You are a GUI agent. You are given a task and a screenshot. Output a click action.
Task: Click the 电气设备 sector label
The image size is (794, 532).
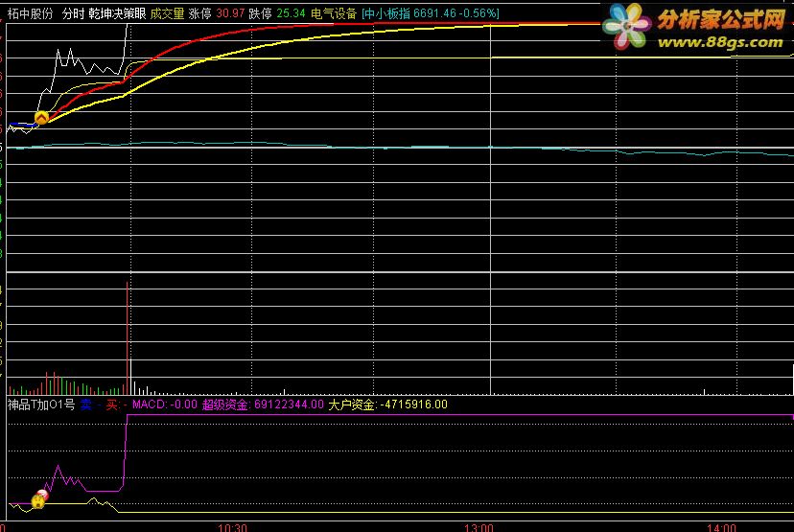(x=334, y=13)
